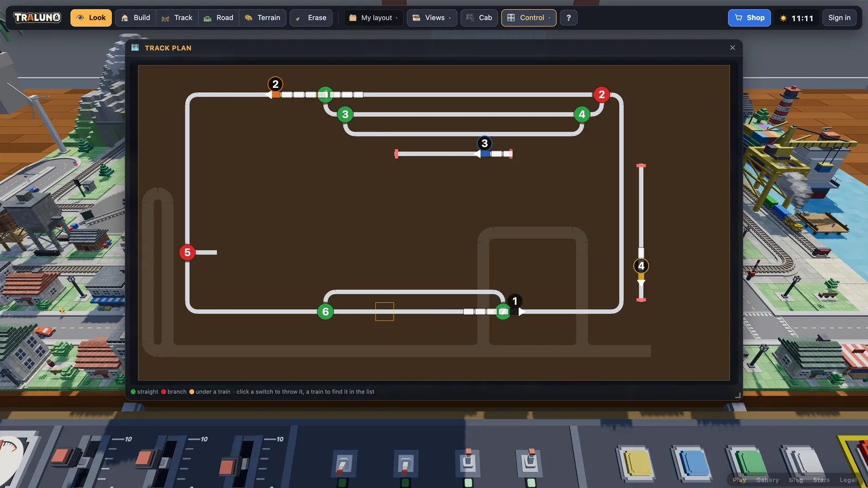Open the Gallery footer link
The width and height of the screenshot is (868, 488).
click(768, 480)
